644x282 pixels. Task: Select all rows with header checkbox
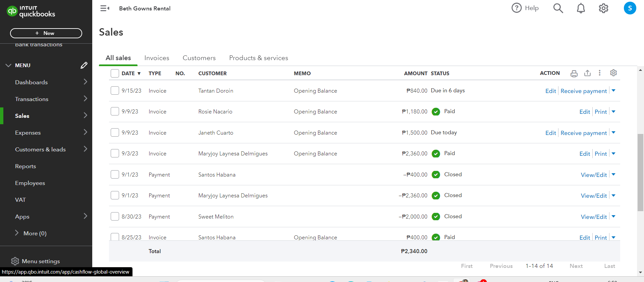pyautogui.click(x=115, y=73)
